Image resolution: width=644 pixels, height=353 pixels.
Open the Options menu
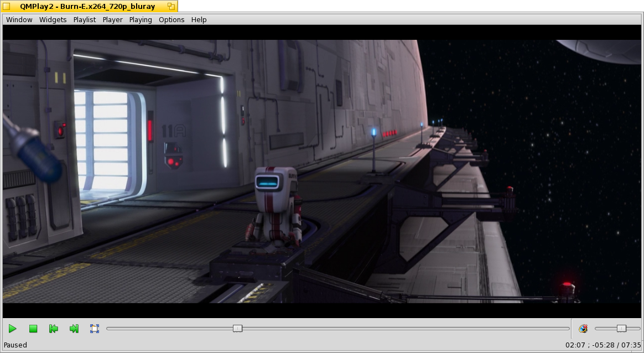(172, 20)
